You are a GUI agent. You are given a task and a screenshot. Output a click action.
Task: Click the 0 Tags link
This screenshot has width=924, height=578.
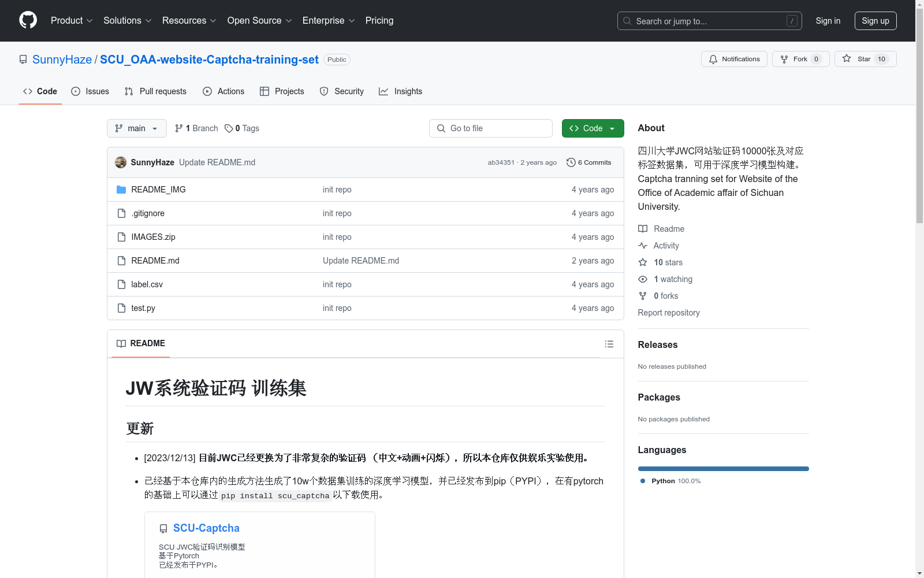pyautogui.click(x=242, y=128)
